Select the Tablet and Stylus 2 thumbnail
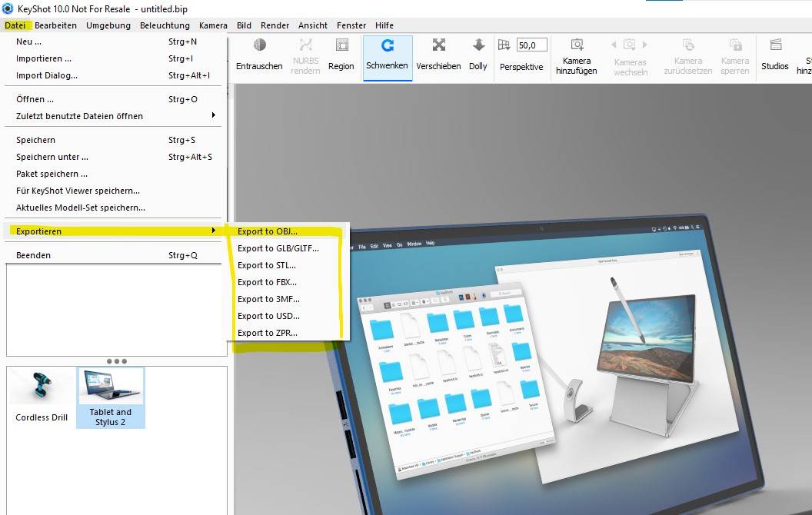Image resolution: width=812 pixels, height=515 pixels. (x=110, y=397)
